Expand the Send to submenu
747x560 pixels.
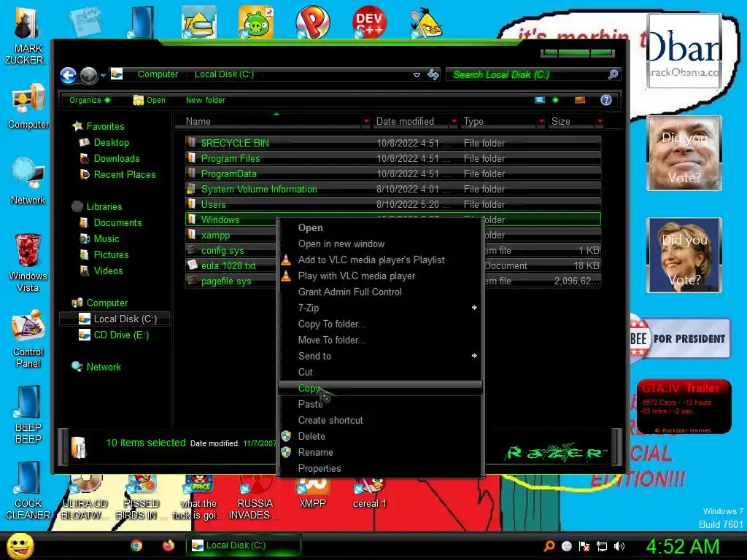coord(380,356)
